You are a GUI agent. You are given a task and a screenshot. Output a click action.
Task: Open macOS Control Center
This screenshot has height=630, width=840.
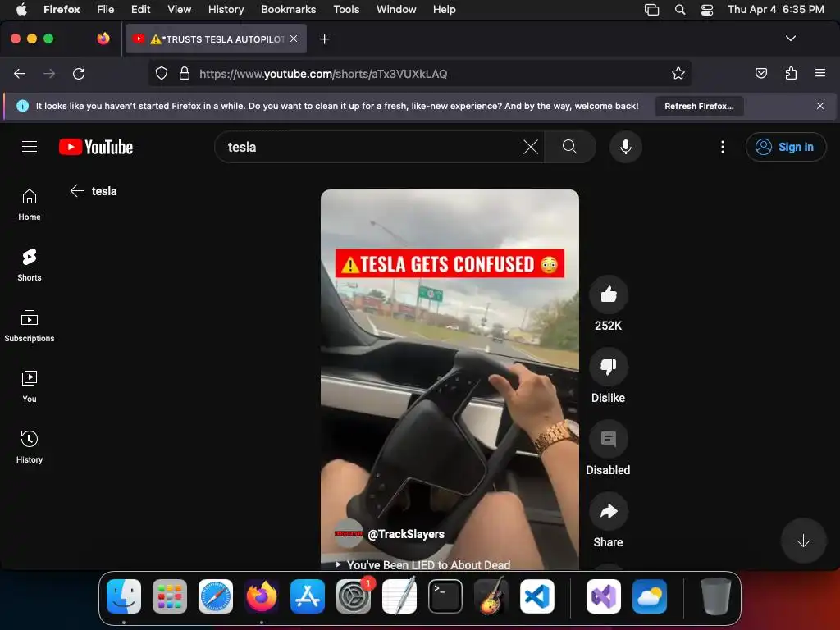tap(706, 10)
